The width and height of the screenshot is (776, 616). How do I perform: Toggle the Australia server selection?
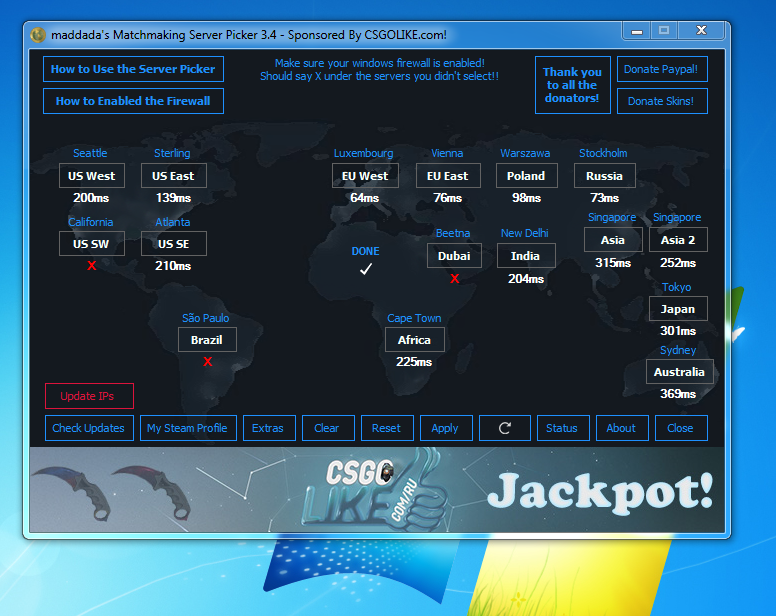[x=679, y=372]
